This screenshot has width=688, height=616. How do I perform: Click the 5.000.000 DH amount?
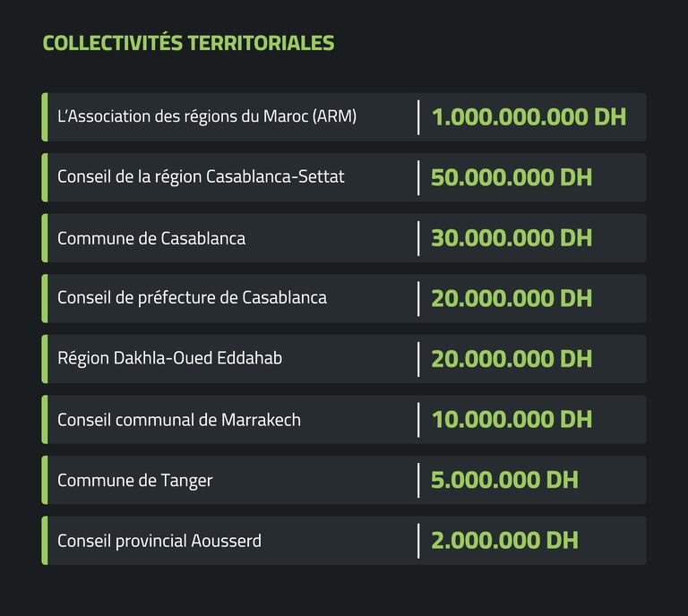tap(504, 480)
